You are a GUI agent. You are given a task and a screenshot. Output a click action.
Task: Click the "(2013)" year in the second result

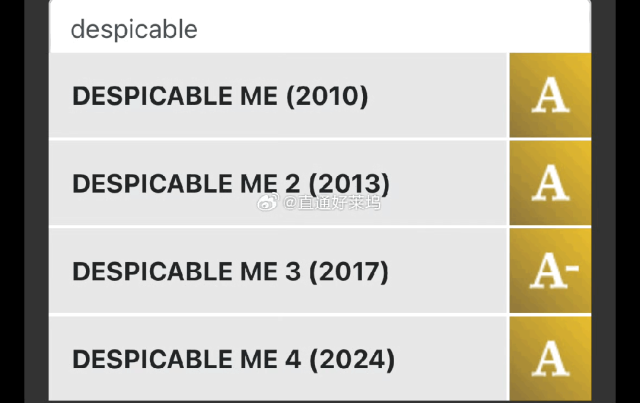(x=348, y=184)
